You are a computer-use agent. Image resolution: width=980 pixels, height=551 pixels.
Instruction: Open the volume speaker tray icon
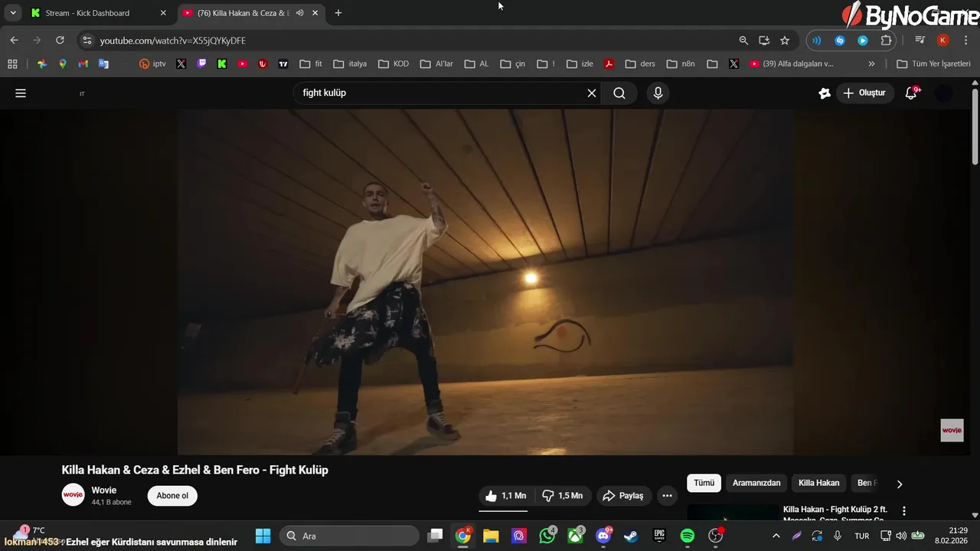point(901,536)
